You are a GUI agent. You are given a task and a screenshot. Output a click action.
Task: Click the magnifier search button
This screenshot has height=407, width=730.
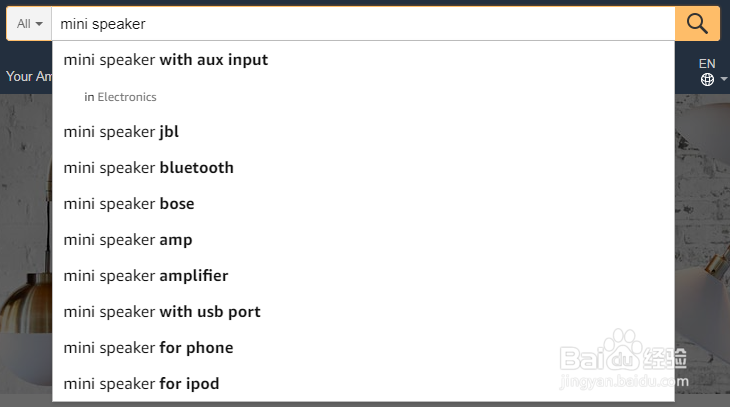[x=697, y=23]
